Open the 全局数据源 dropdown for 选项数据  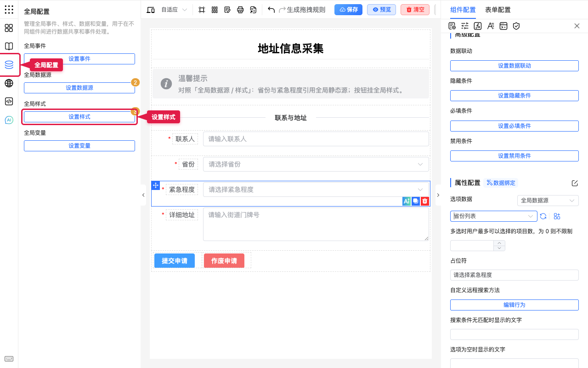548,201
